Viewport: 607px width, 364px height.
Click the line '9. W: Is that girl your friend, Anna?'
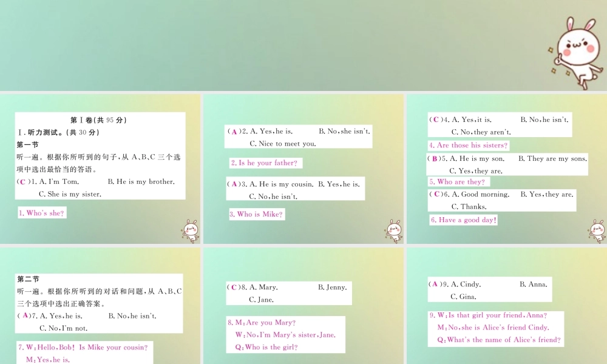[x=489, y=315]
